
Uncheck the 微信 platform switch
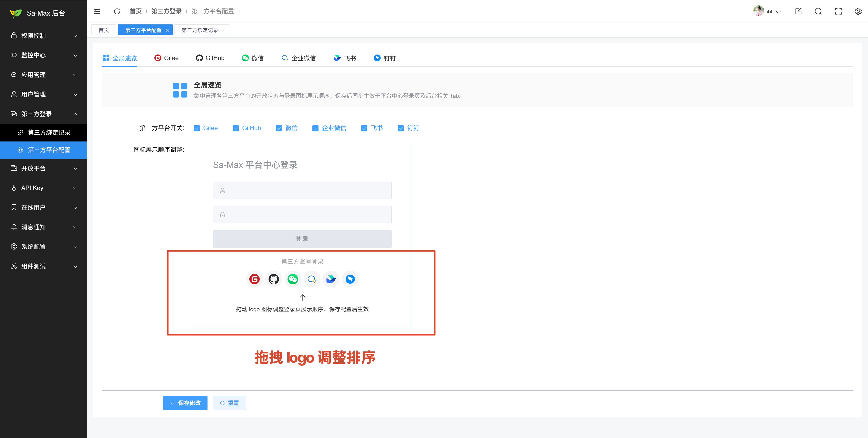coord(279,128)
